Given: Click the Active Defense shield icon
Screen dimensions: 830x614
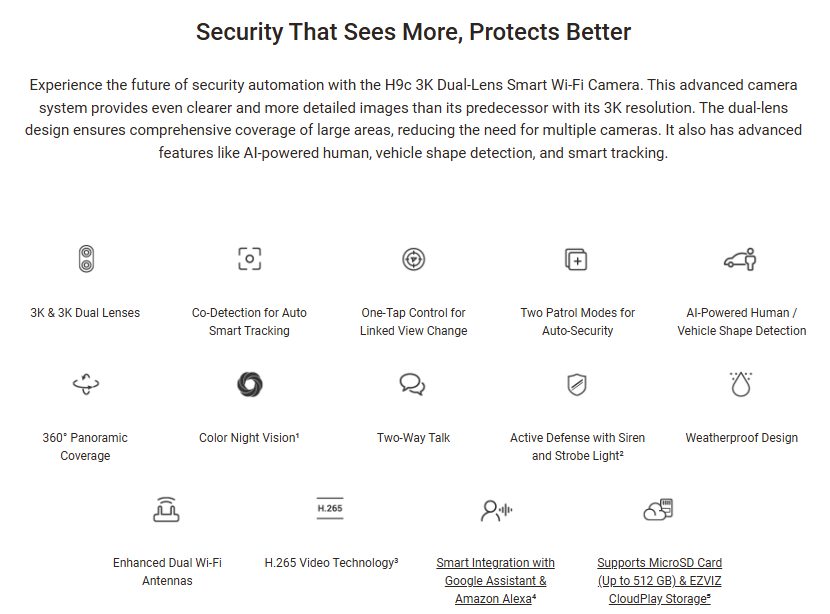Looking at the screenshot, I should [x=577, y=384].
